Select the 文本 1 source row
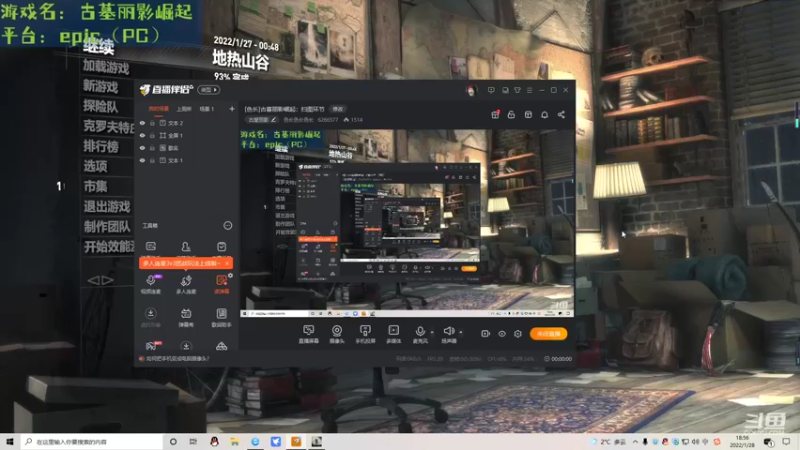Screen dimensions: 800x450 (187, 160)
